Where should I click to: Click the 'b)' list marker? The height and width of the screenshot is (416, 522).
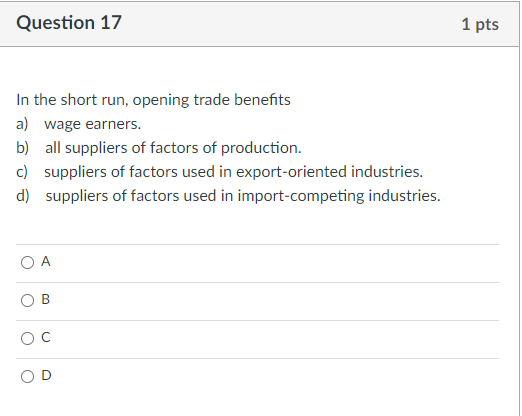(x=23, y=148)
